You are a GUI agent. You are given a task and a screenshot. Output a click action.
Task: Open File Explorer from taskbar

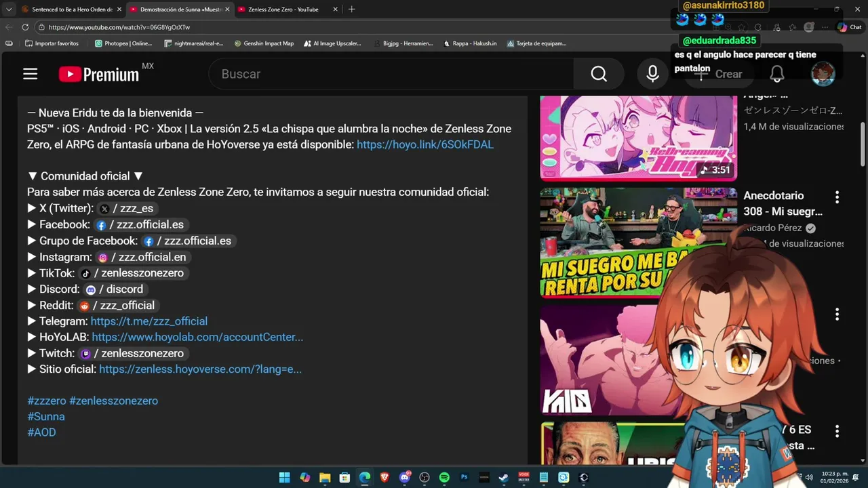(x=325, y=477)
